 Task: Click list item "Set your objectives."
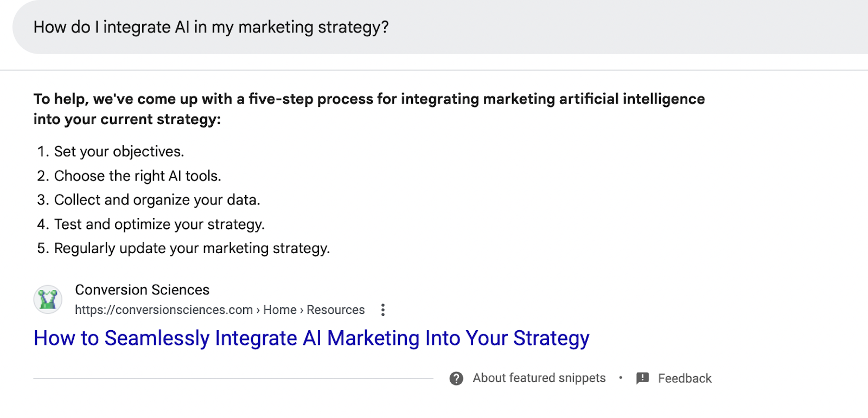pos(119,152)
